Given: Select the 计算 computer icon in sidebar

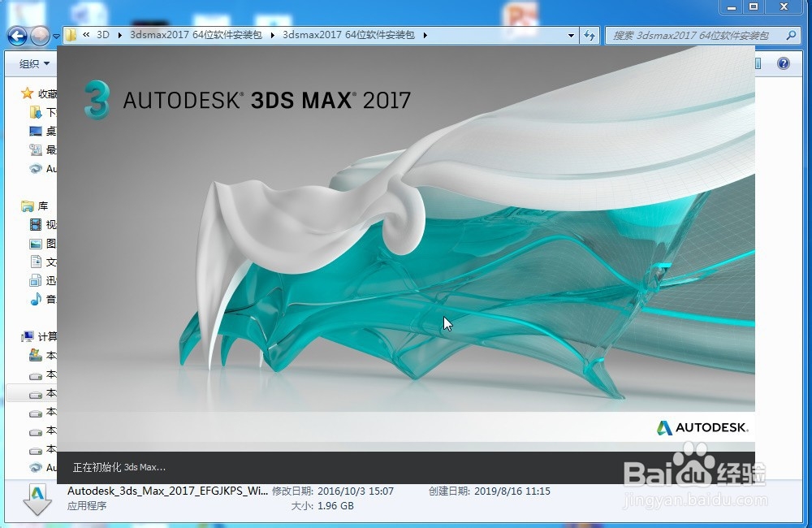Looking at the screenshot, I should click(28, 337).
